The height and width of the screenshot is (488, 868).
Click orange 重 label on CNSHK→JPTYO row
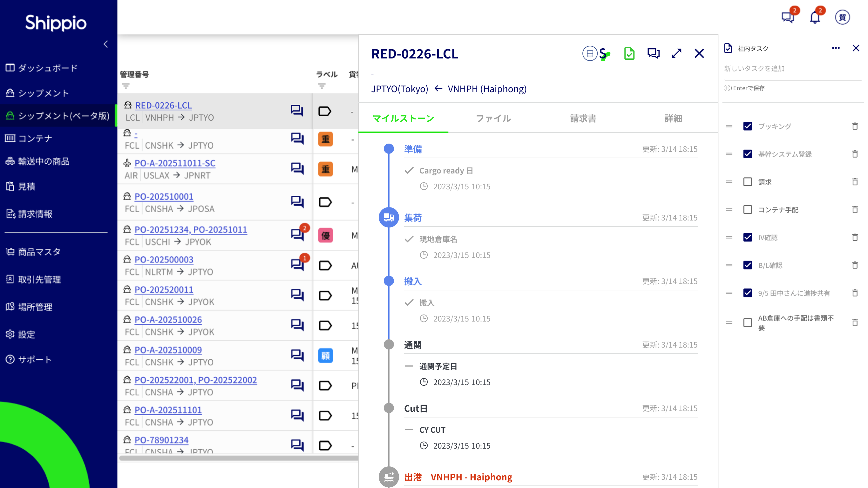tap(325, 139)
